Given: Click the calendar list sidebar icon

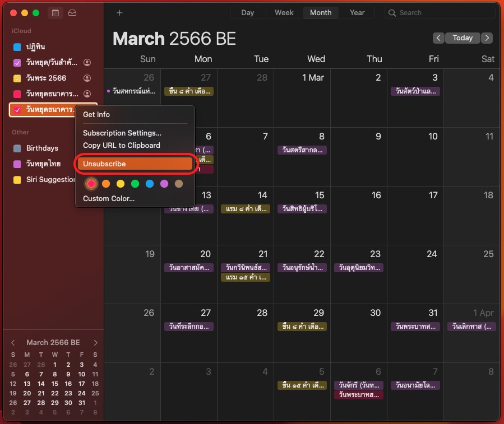Looking at the screenshot, I should click(56, 13).
